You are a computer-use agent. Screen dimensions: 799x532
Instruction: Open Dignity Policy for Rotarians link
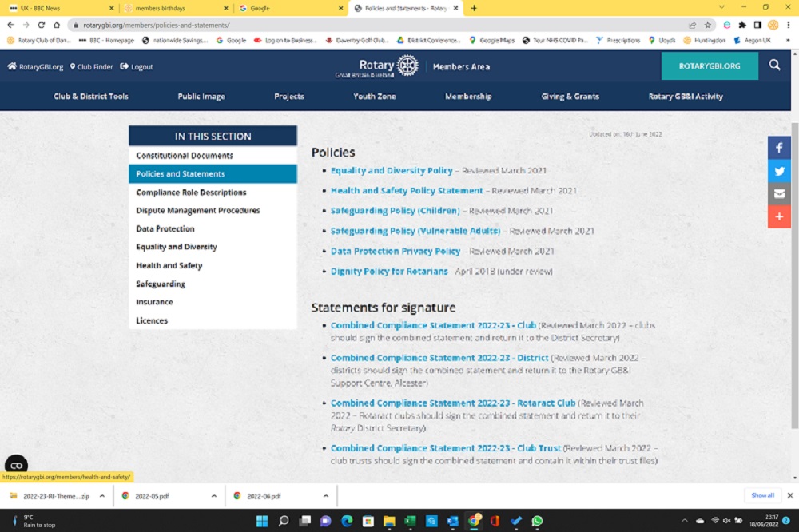(x=389, y=271)
